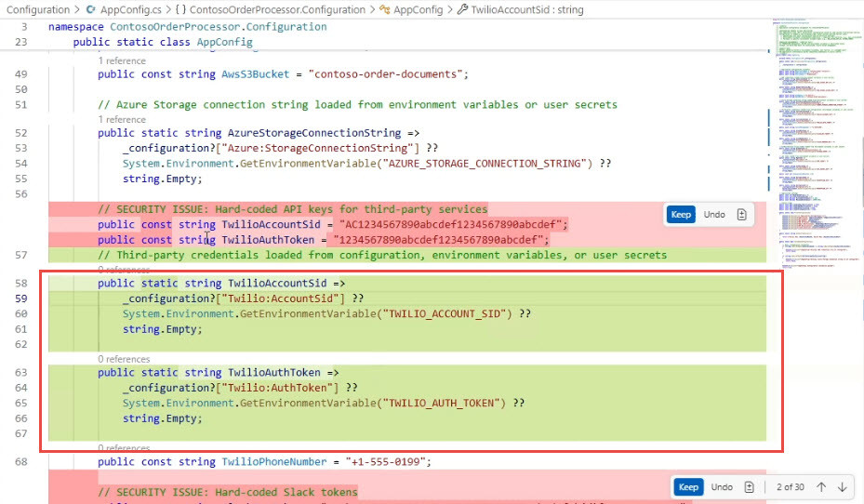Keep the Twilio credentials change
Viewport: 864px width, 504px height.
tap(681, 215)
